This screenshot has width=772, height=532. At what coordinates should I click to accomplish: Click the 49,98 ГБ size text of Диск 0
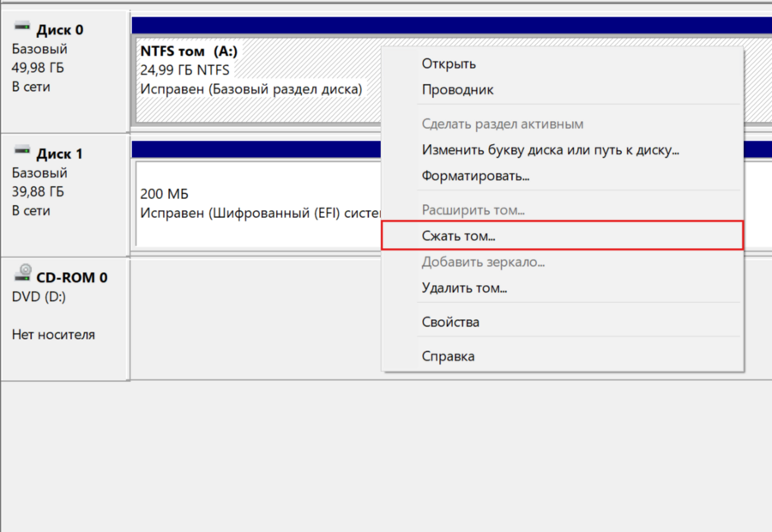39,68
